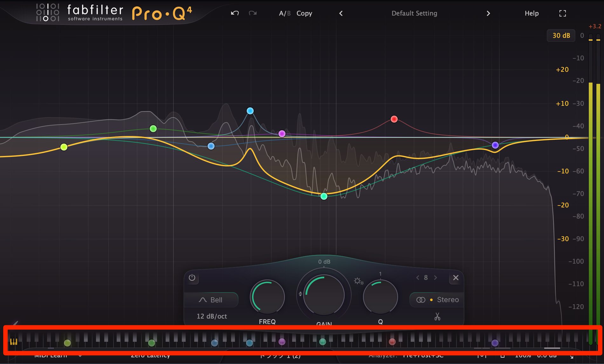Click darker blue band dot on piano strip

[x=215, y=343]
